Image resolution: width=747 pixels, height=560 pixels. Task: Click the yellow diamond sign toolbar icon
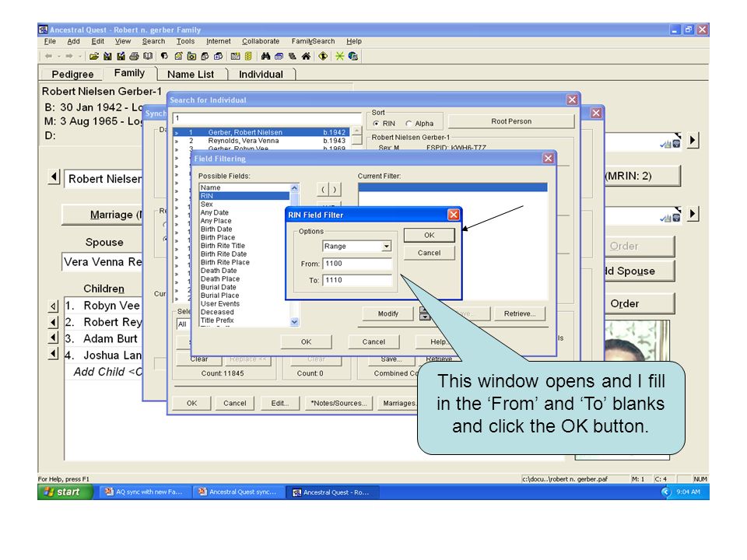323,56
